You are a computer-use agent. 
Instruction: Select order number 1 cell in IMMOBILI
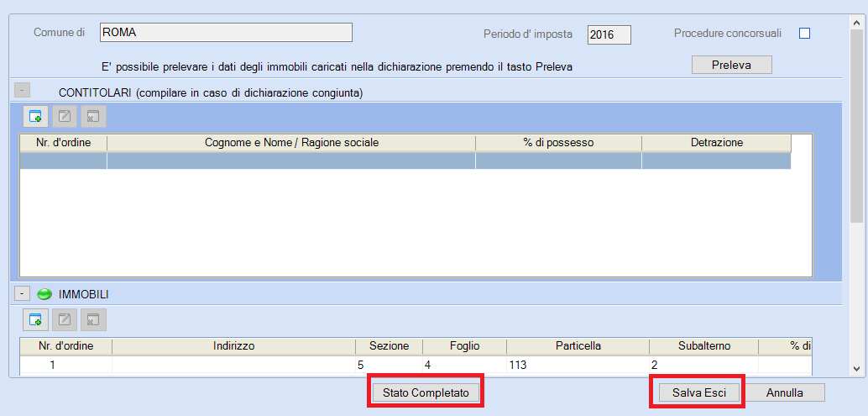click(x=65, y=365)
